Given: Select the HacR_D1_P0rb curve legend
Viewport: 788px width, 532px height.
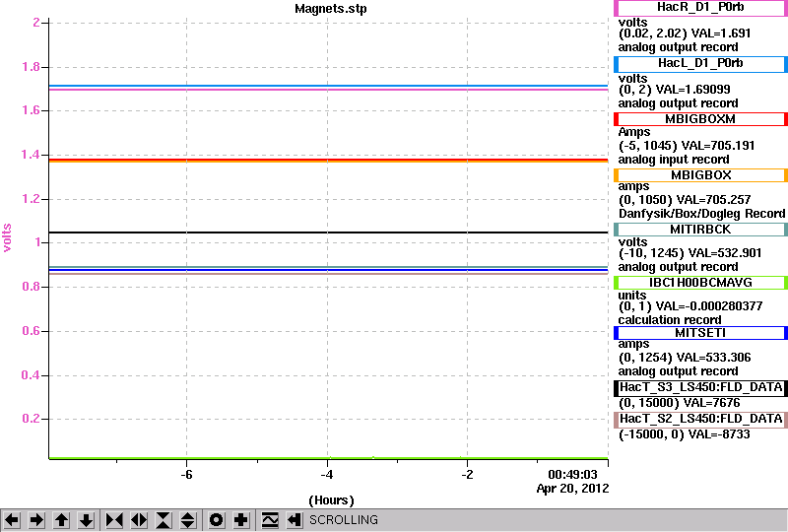Looking at the screenshot, I should (700, 8).
